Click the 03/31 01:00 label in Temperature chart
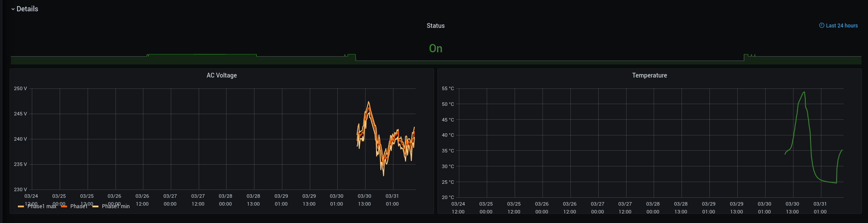The height and width of the screenshot is (223, 868). click(x=820, y=208)
